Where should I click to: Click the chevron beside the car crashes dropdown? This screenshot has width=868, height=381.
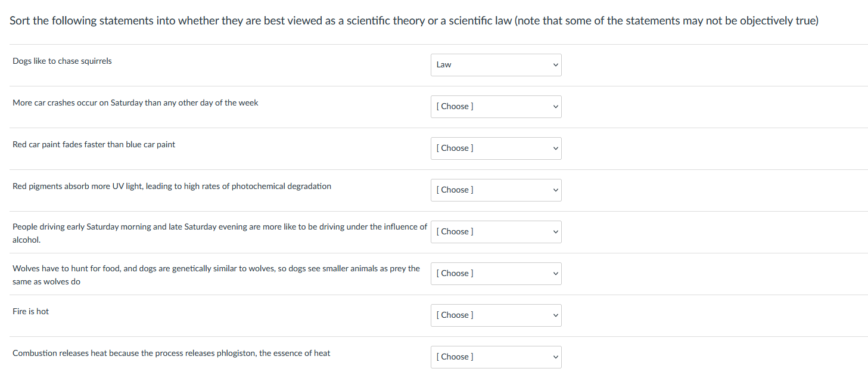555,106
